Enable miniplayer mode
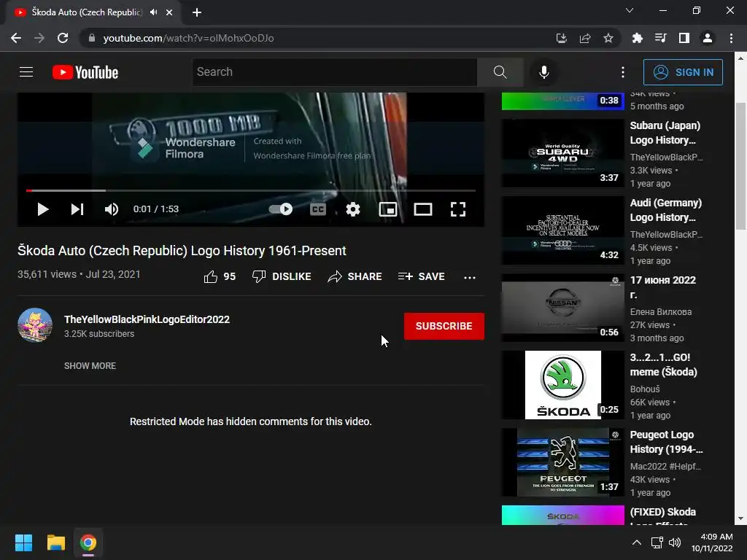Screen dimensions: 747x560 tap(388, 209)
